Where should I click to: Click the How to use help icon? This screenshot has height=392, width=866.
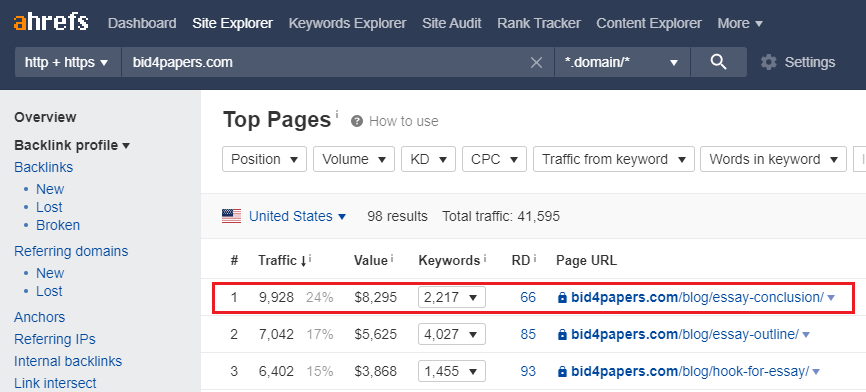pos(357,121)
